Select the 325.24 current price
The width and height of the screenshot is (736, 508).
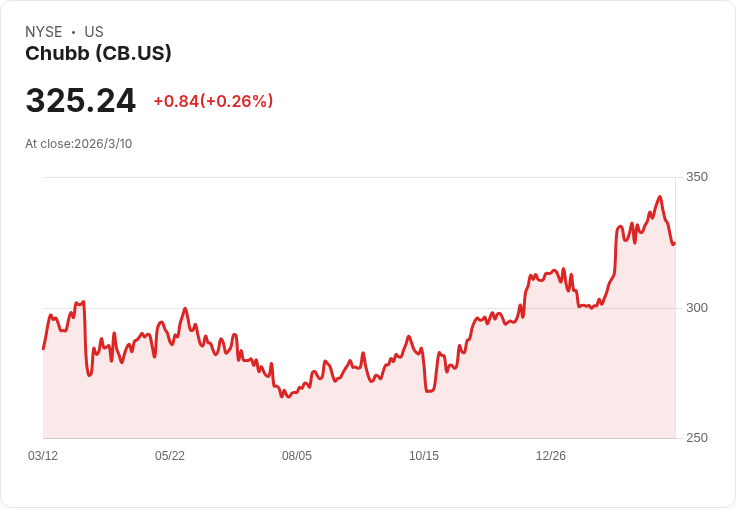81,100
